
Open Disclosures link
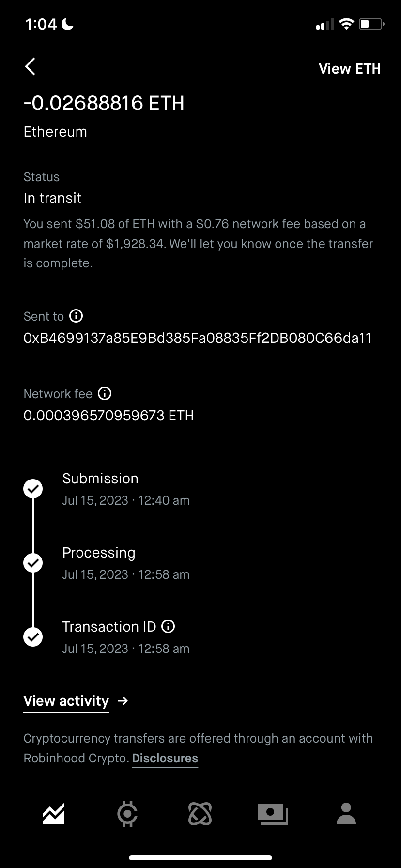pos(165,758)
